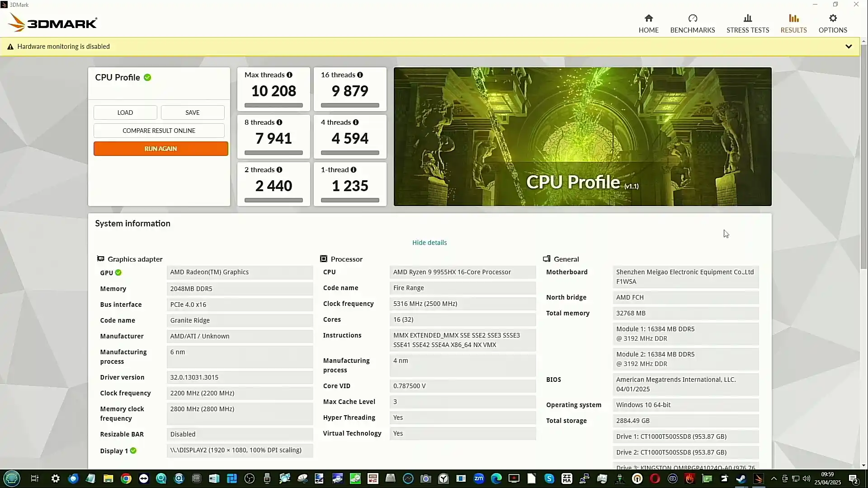Click the Hide details link
The height and width of the screenshot is (488, 868).
(x=429, y=243)
